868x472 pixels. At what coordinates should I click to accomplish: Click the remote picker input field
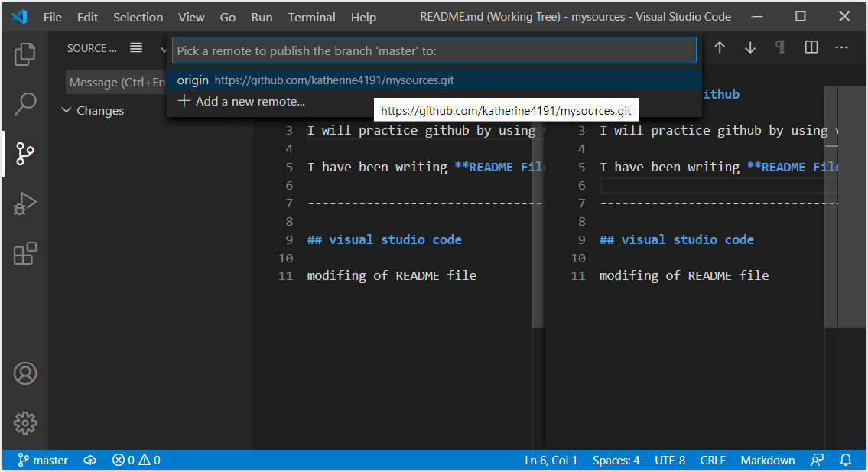[x=434, y=50]
